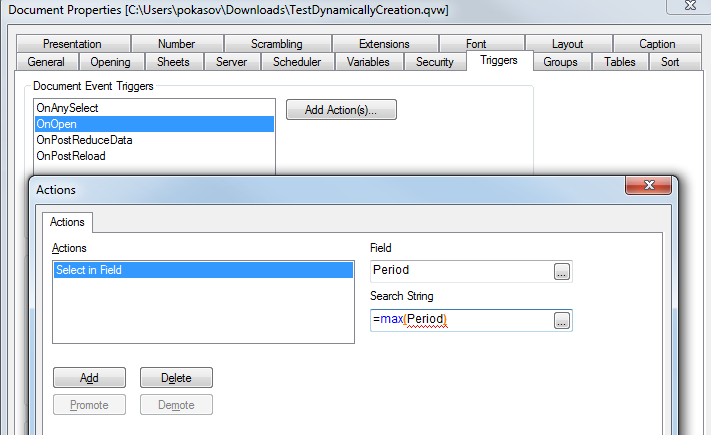This screenshot has height=435, width=711.
Task: Switch to the Scheduler tab
Action: point(297,62)
